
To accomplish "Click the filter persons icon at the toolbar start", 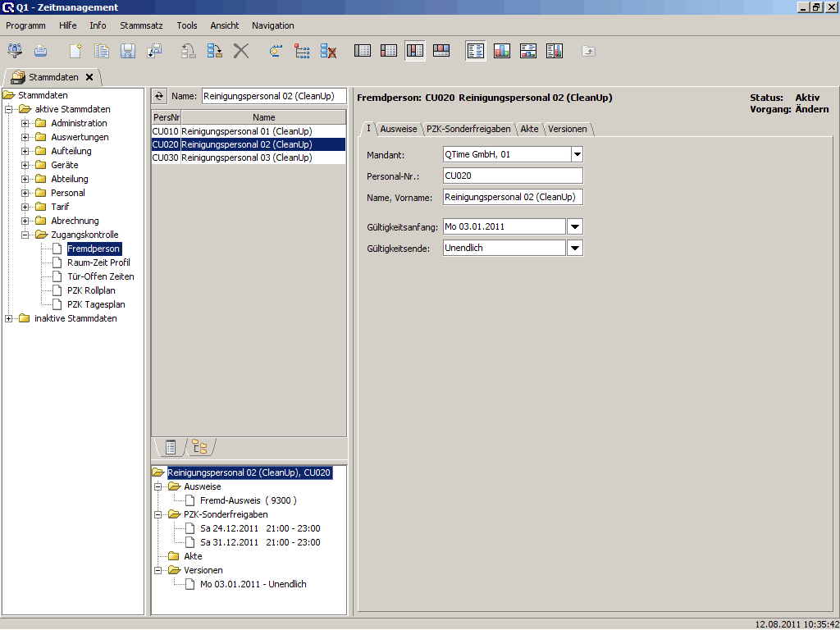I will 16,51.
